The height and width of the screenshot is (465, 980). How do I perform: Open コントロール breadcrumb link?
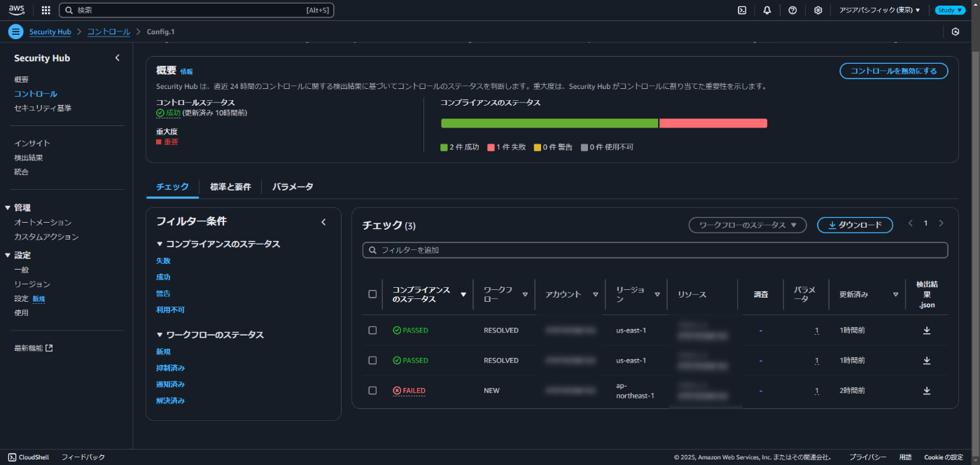[x=108, y=32]
